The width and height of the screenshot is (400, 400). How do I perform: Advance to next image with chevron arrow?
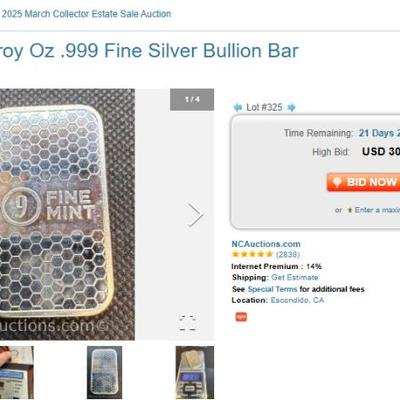click(x=196, y=215)
